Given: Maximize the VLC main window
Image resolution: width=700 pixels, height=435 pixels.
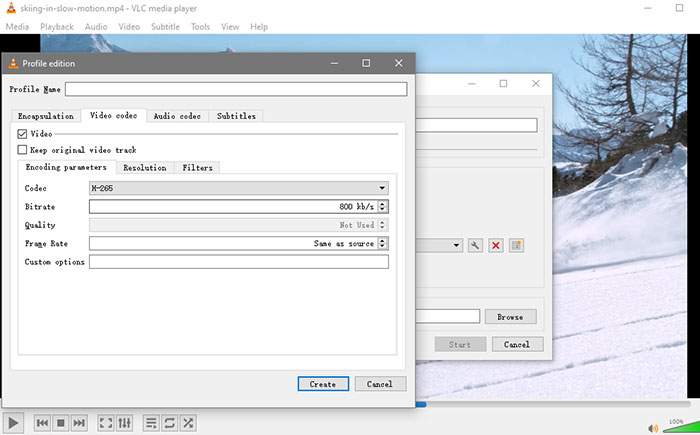Looking at the screenshot, I should pos(679,8).
